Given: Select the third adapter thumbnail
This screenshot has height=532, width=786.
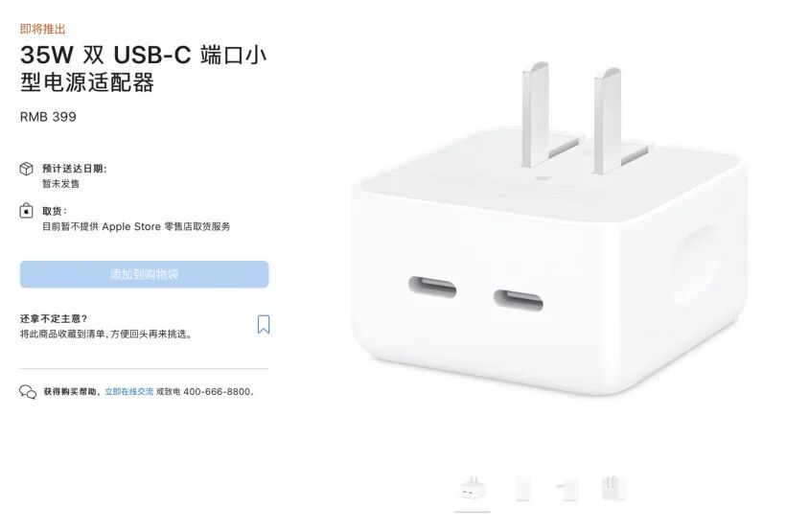Looking at the screenshot, I should point(567,488).
